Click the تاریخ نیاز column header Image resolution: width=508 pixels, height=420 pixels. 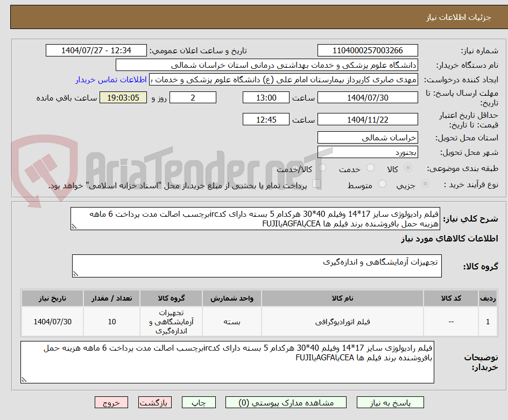[x=52, y=298]
